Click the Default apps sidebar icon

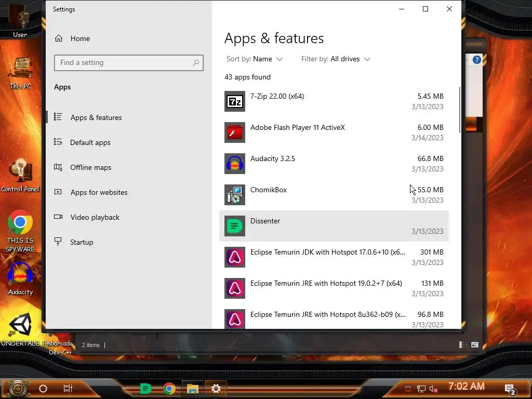pos(58,142)
